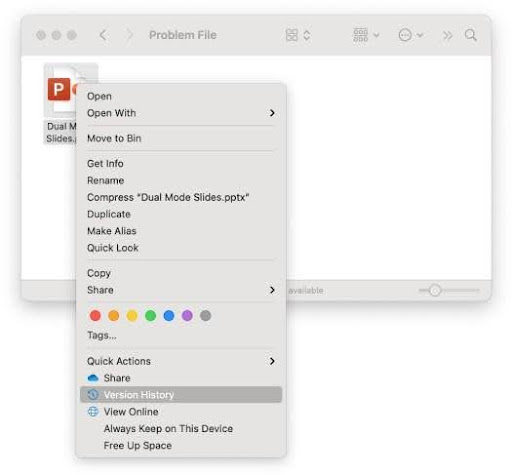Open the ellipsis action menu
Screen dimensions: 512x475
(x=411, y=35)
